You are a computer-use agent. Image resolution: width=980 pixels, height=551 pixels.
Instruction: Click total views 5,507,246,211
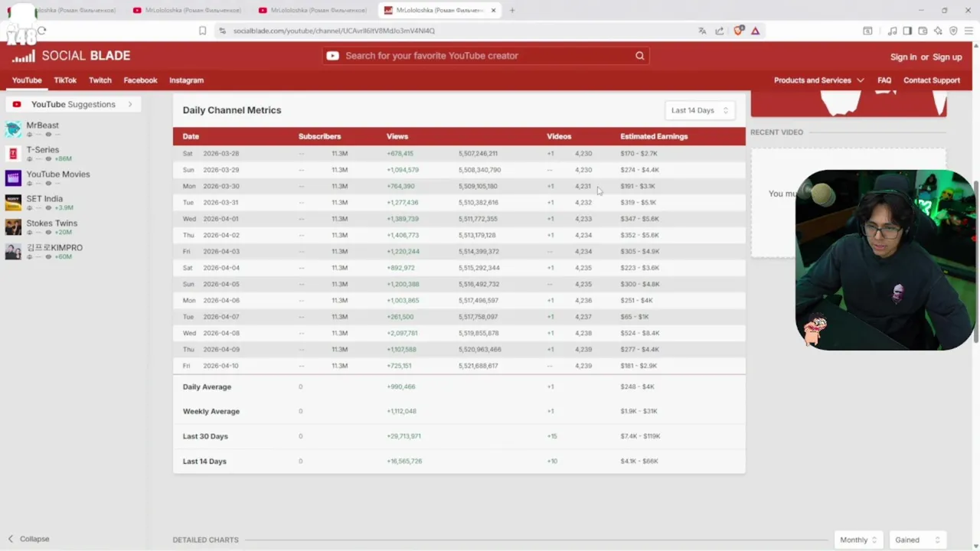(478, 153)
